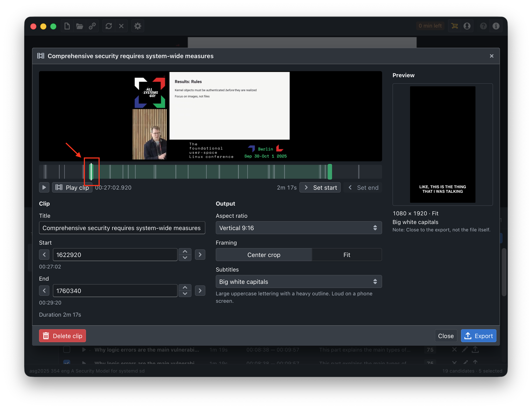Select Fit framing
Screen dimensions: 532x409
pos(347,255)
